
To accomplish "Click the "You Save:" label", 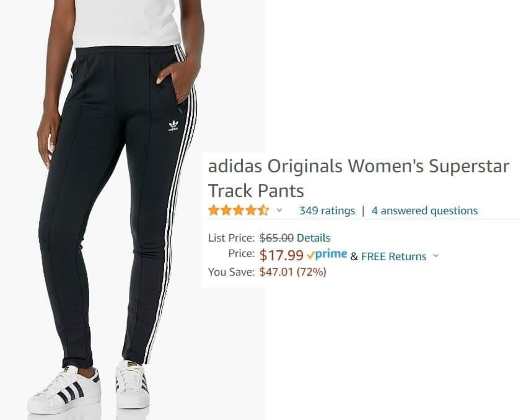I will coord(231,272).
